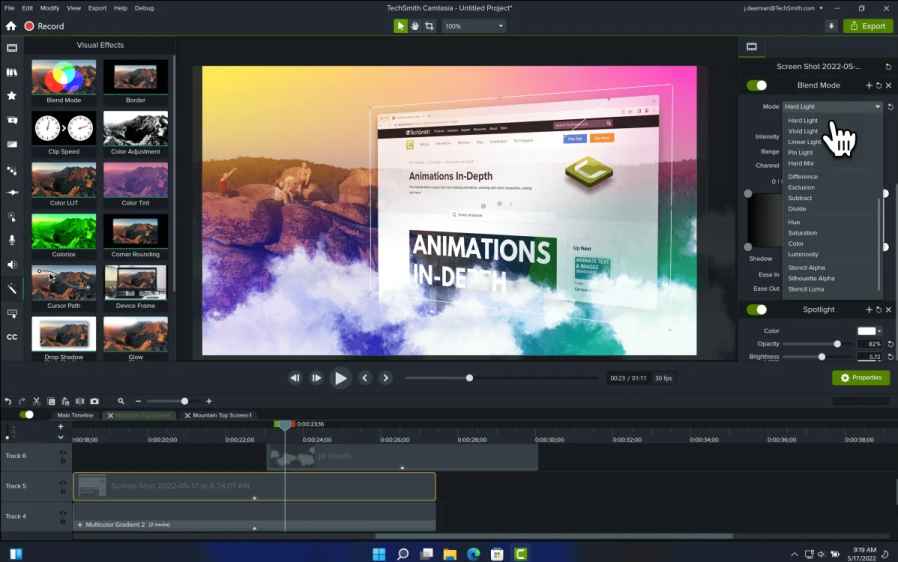This screenshot has height=562, width=898.
Task: Open the Captions (CC) panel in sidebar
Action: click(x=12, y=337)
